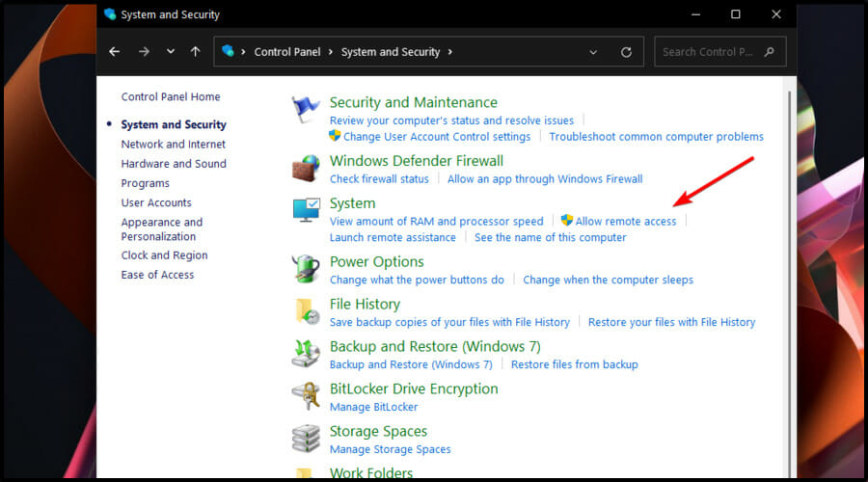The width and height of the screenshot is (868, 482).
Task: Open the Backup and Restore icon
Action: (306, 354)
